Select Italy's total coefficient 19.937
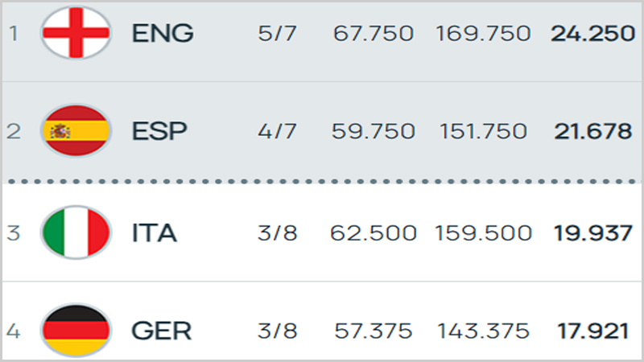644x362 pixels. click(x=593, y=233)
